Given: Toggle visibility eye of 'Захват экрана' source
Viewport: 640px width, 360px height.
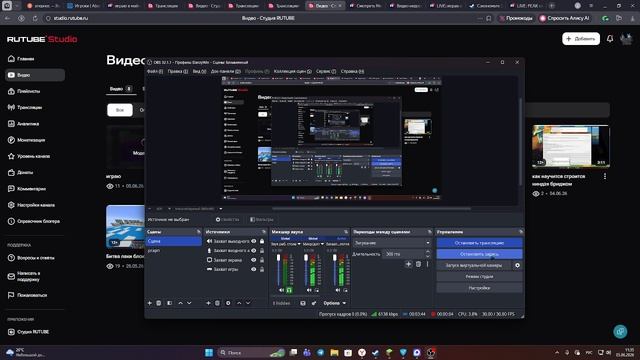Looking at the screenshot, I should (x=253, y=260).
